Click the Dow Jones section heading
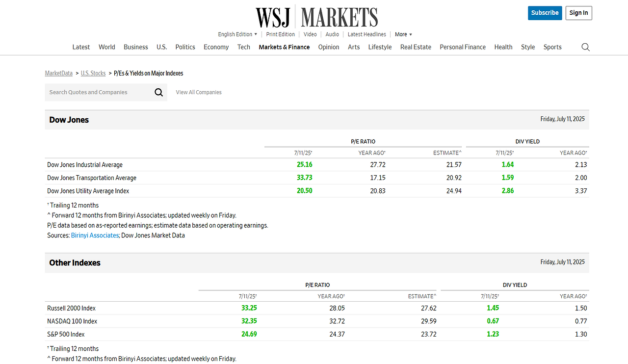This screenshot has height=364, width=628. 69,120
